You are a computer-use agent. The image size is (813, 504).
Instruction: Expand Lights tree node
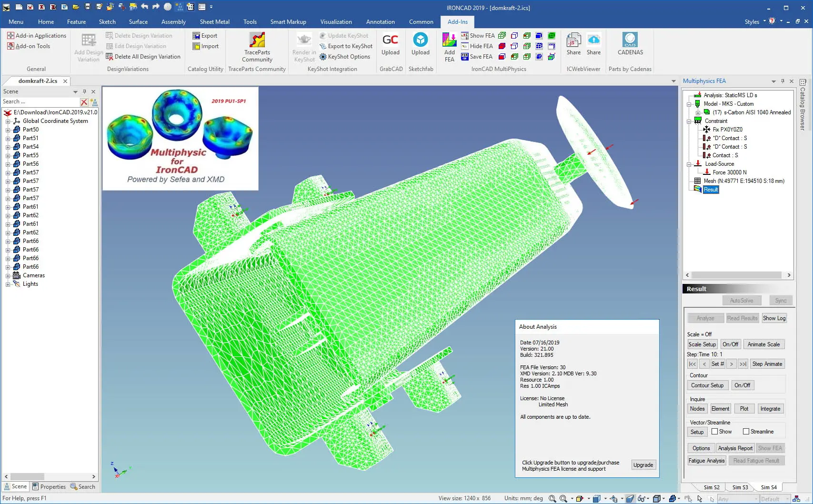[8, 284]
